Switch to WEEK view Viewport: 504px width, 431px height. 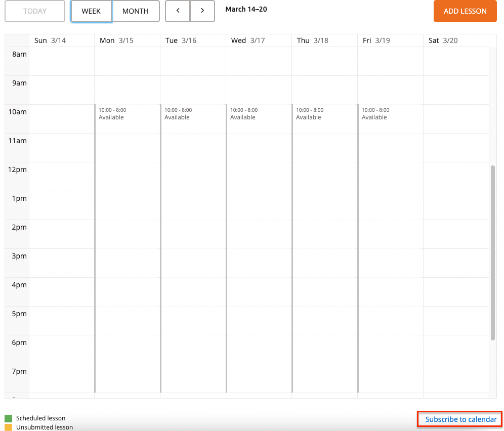tap(91, 11)
